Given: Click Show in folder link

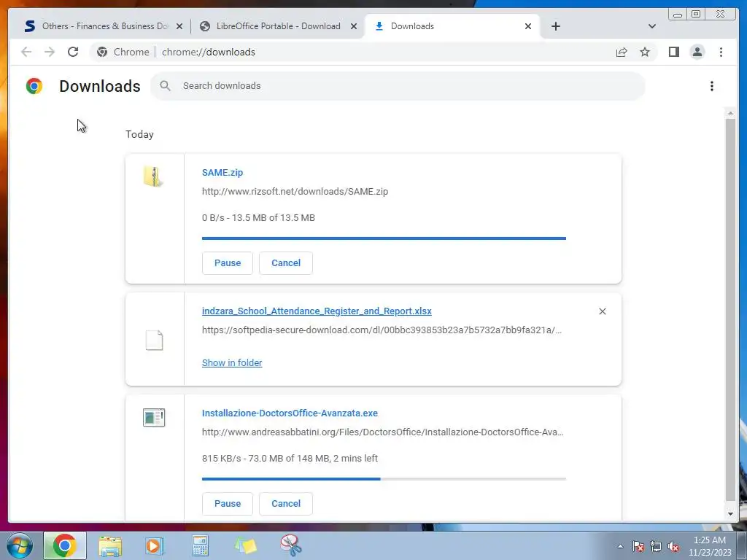Looking at the screenshot, I should [232, 363].
